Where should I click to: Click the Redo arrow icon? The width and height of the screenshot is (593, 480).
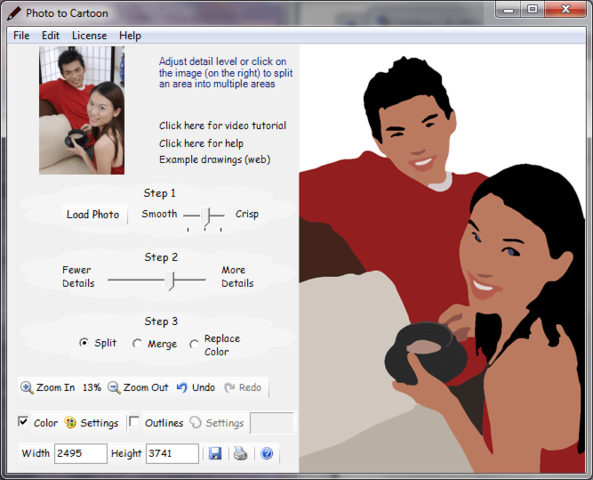click(229, 387)
